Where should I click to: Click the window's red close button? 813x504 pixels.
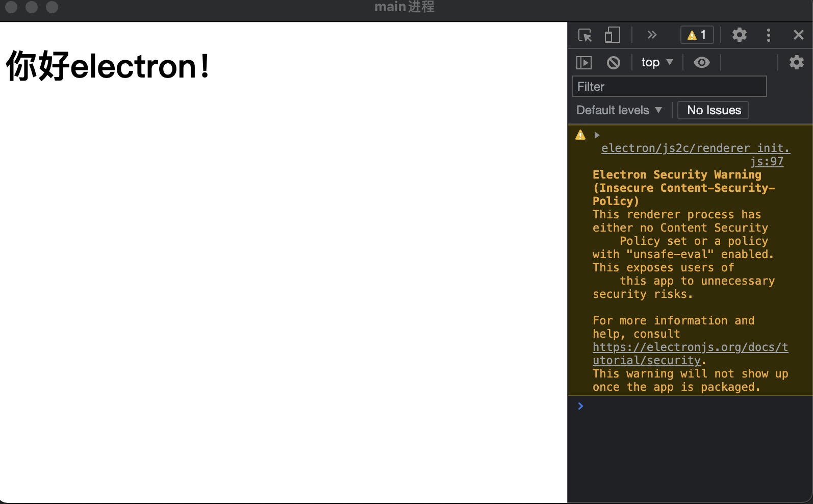pos(11,7)
